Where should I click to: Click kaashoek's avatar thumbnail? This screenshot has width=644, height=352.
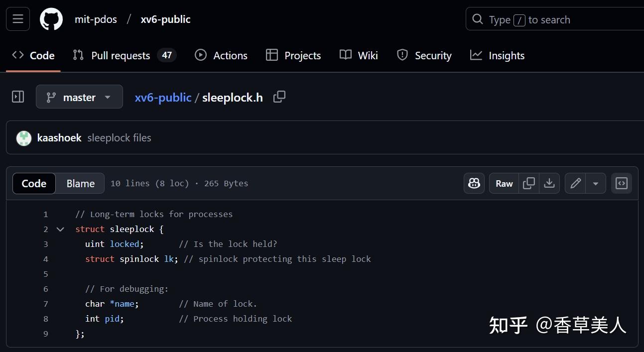pyautogui.click(x=23, y=138)
